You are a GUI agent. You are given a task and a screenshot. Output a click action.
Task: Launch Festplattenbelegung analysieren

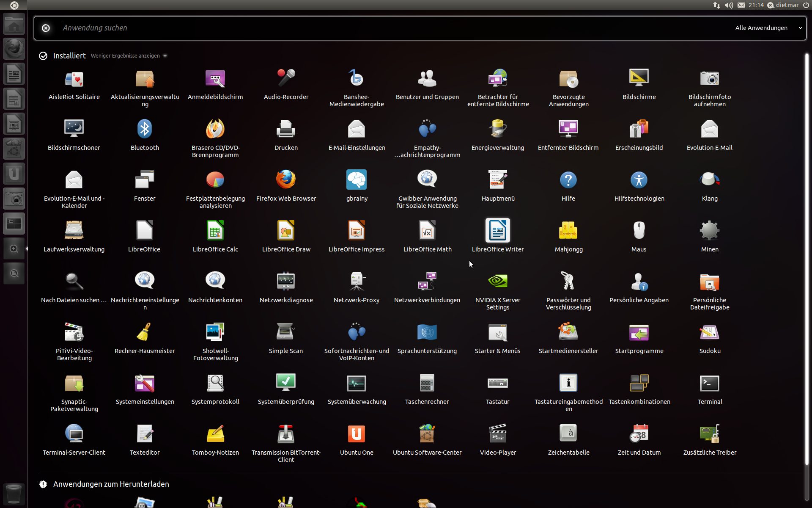pyautogui.click(x=215, y=190)
